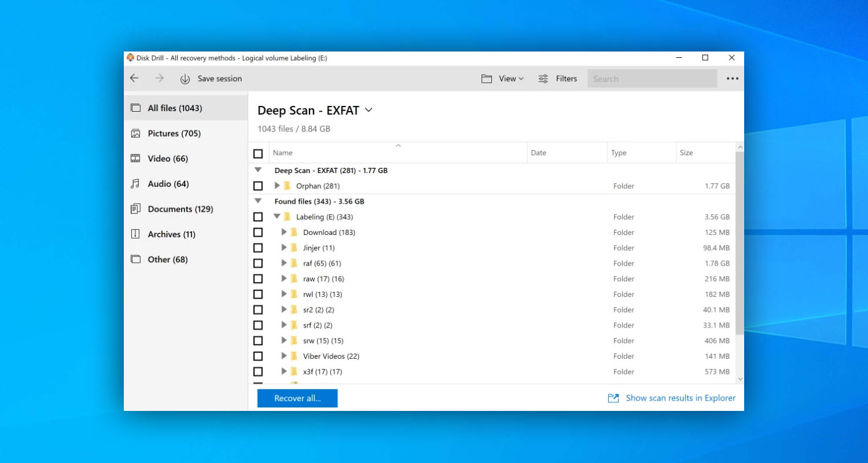Click the All files sidebar icon

[x=135, y=108]
